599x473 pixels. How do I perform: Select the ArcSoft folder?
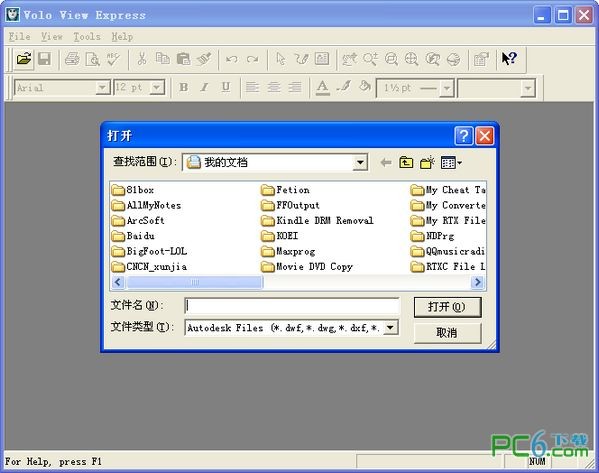(x=138, y=220)
